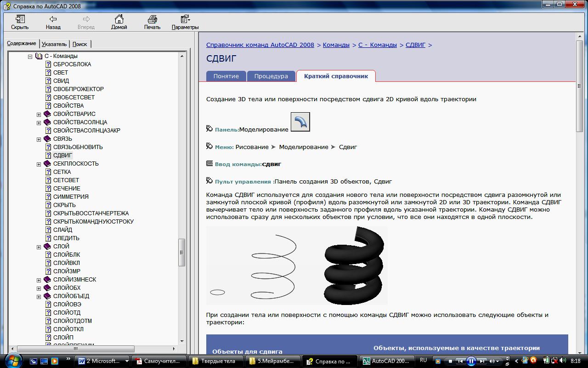The width and height of the screenshot is (588, 368).
Task: Click the open book icon for С - Команды
Action: (x=39, y=56)
